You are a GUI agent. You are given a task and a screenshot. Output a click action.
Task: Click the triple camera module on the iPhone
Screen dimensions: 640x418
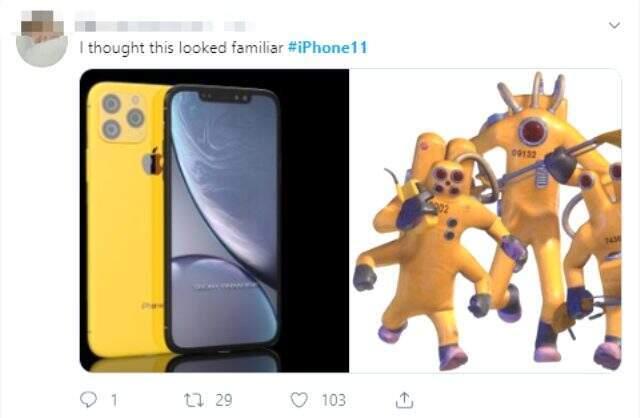[x=122, y=115]
